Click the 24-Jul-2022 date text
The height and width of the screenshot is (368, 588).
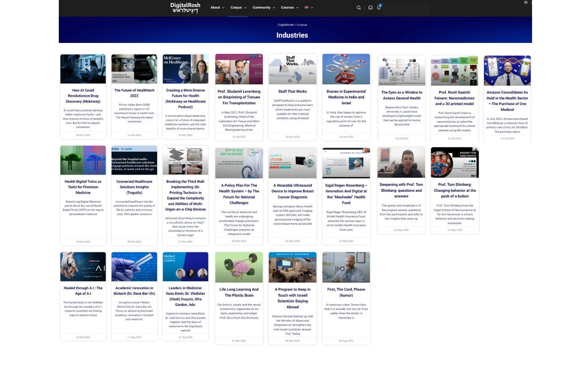[507, 138]
